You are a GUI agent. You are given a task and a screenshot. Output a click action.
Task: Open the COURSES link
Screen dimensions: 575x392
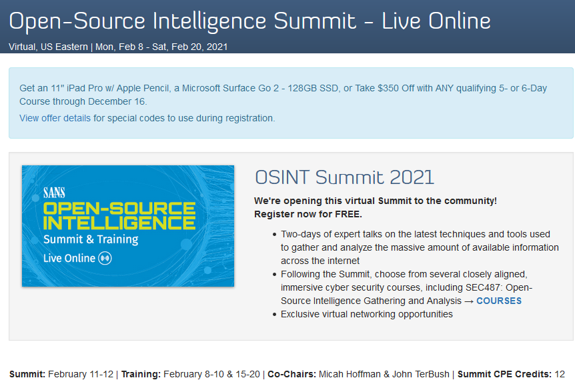point(499,301)
